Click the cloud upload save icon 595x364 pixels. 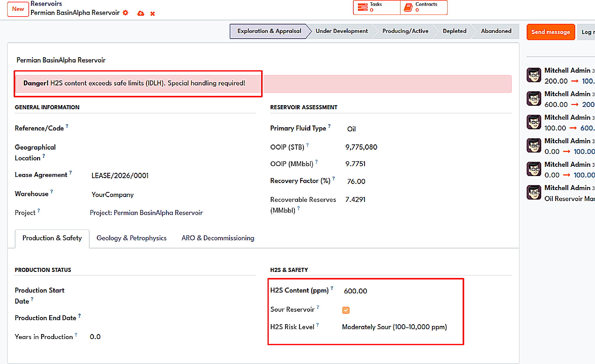[141, 13]
